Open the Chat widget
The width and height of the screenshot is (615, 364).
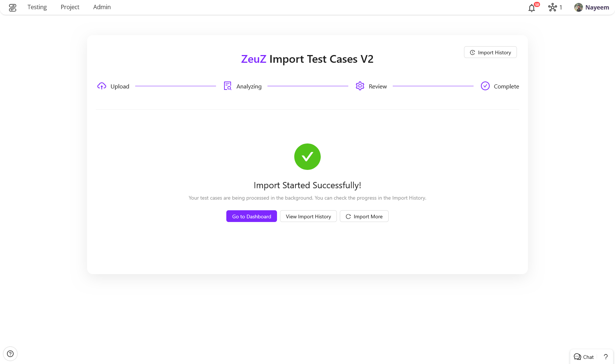tap(584, 357)
